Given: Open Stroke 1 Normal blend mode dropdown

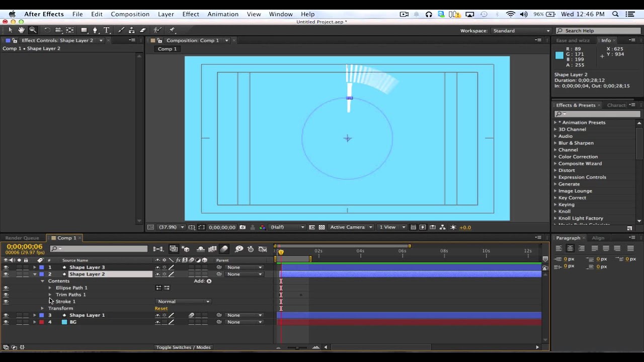Looking at the screenshot, I should pyautogui.click(x=184, y=302).
